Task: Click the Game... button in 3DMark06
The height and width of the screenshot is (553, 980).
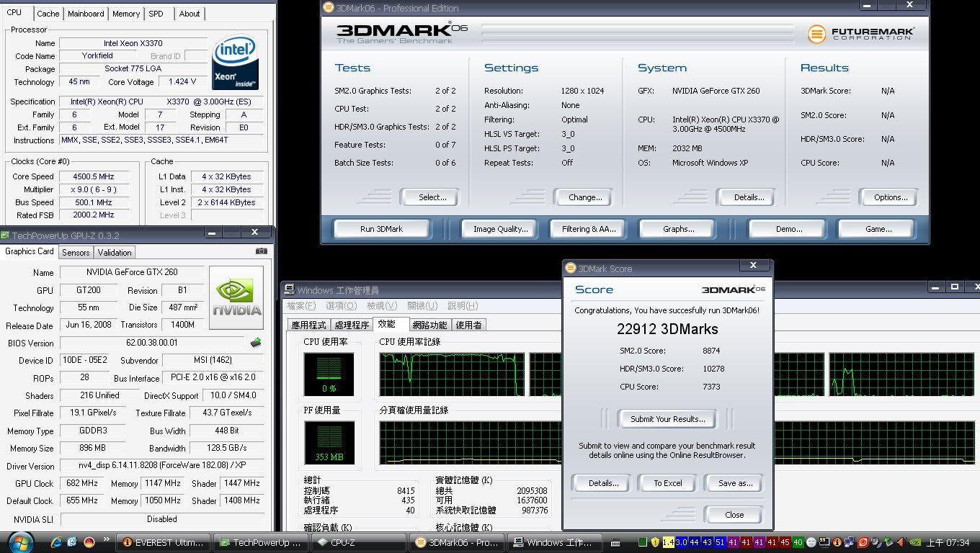Action: click(878, 229)
